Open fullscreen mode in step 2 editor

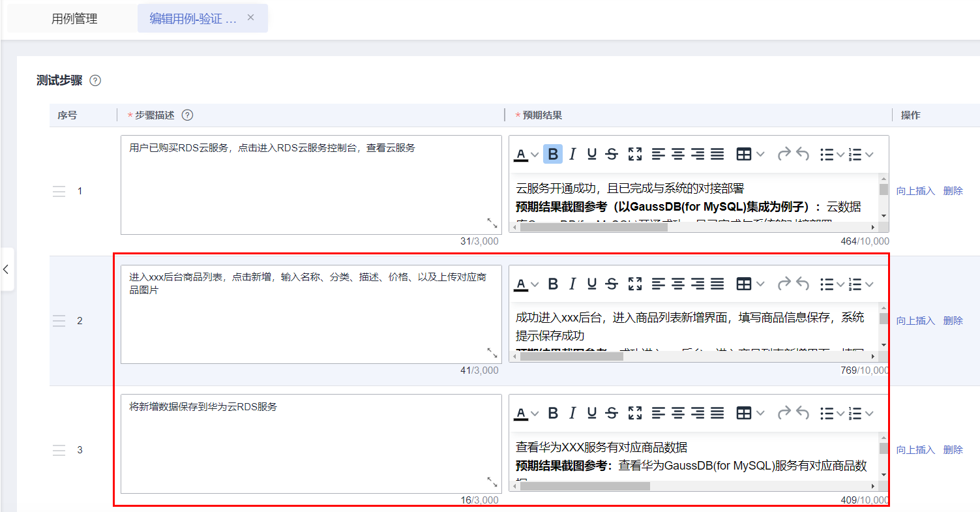(x=635, y=284)
